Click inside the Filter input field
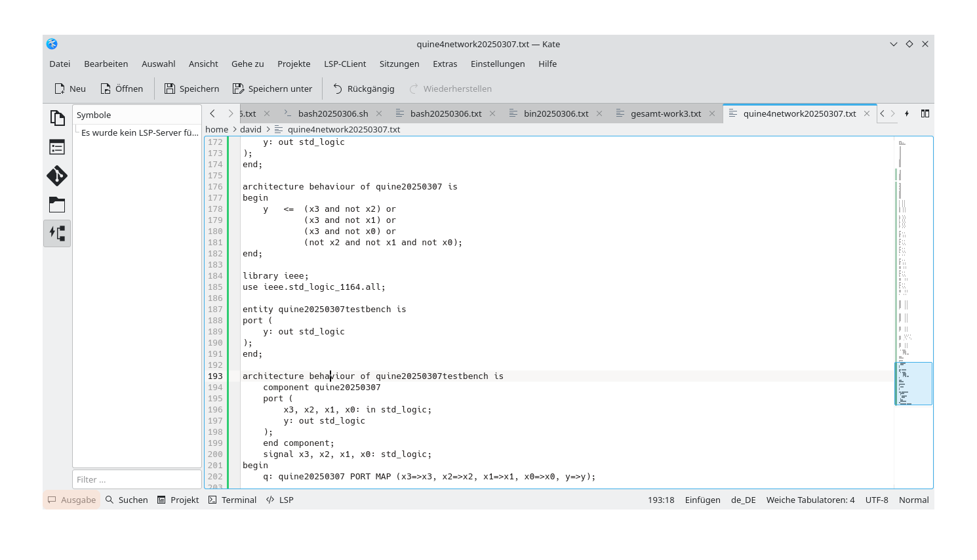Screen dimensions: 977x560 pos(137,479)
